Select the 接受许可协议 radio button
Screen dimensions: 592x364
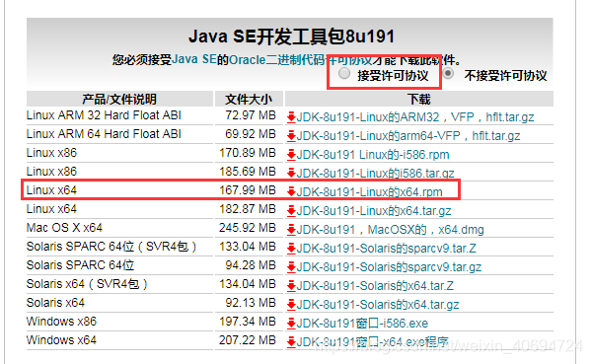(344, 73)
